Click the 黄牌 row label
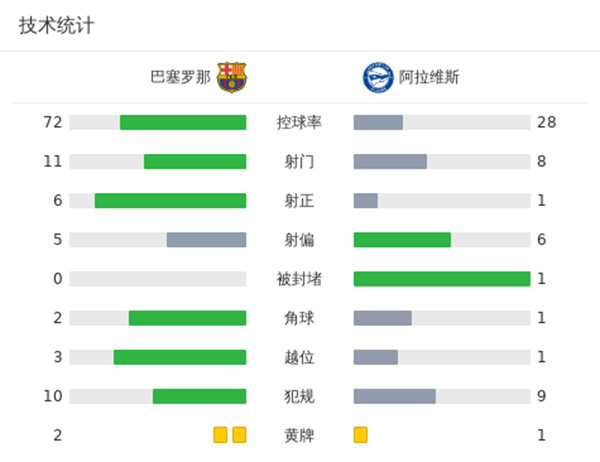This screenshot has height=462, width=600. point(299,435)
